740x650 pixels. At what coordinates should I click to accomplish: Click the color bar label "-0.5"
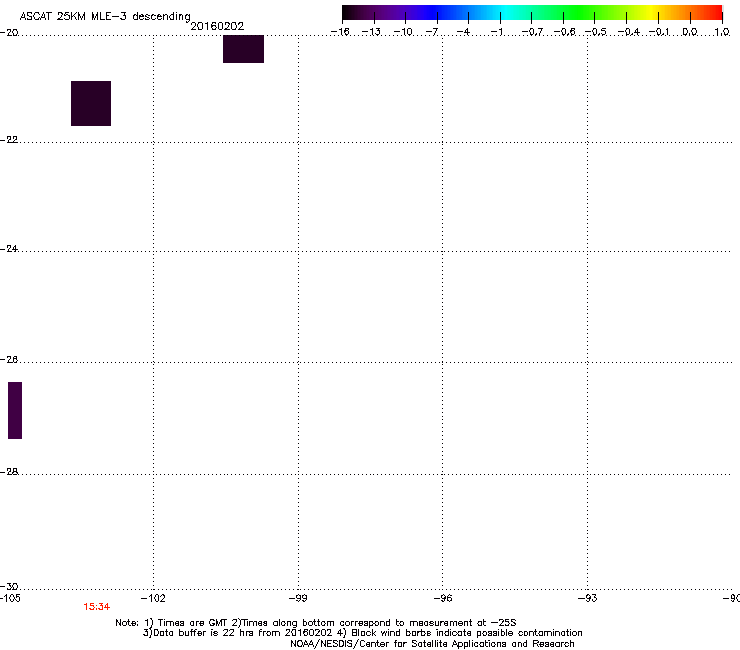pos(596,32)
